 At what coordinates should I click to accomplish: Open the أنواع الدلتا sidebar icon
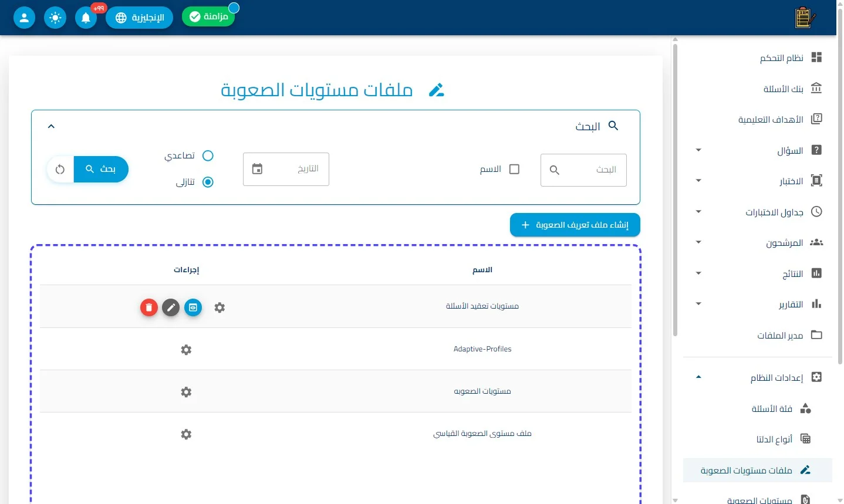pyautogui.click(x=806, y=439)
